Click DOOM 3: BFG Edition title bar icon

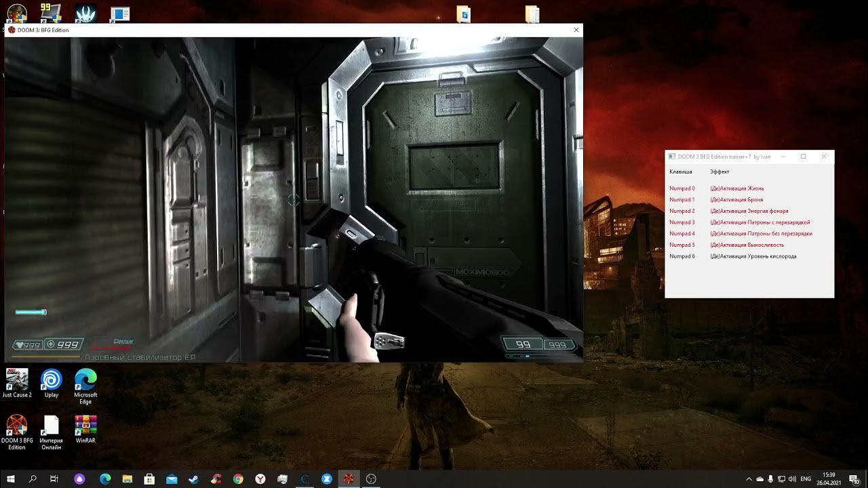point(12,30)
